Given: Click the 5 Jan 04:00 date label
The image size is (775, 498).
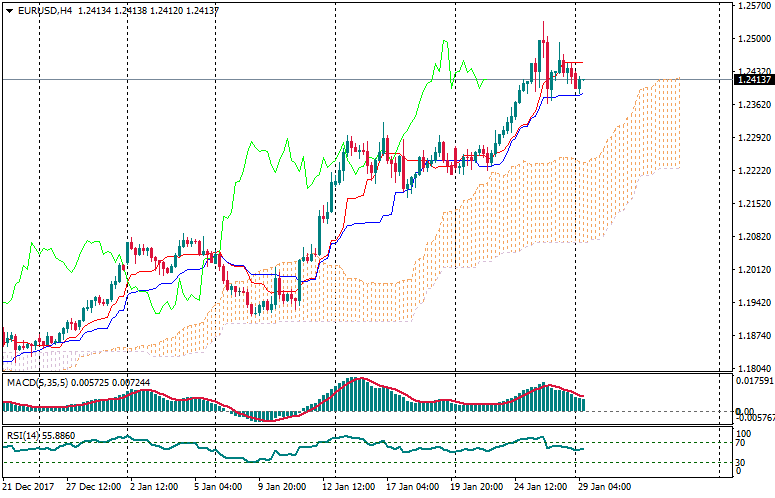Looking at the screenshot, I should (215, 487).
